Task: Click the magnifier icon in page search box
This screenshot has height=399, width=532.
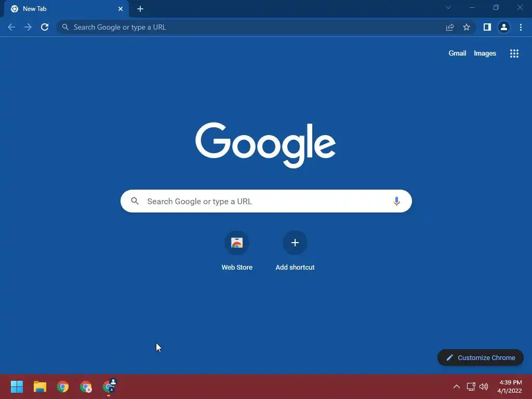Action: [x=135, y=201]
